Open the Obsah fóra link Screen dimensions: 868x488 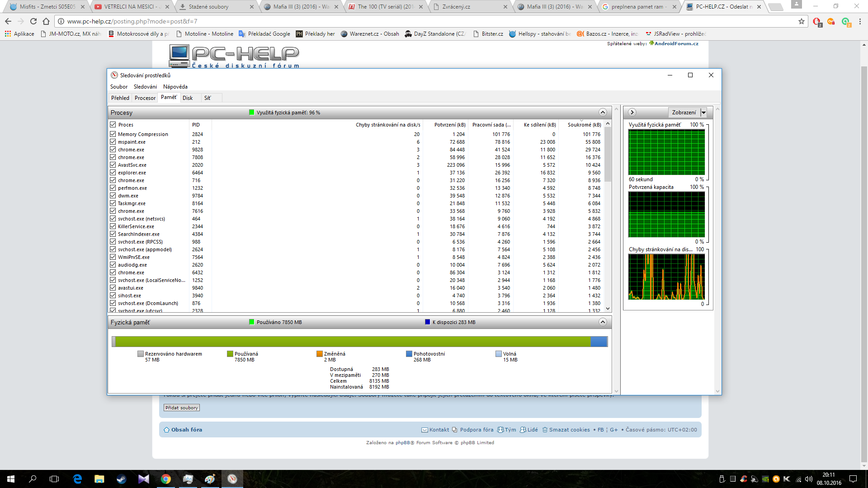(186, 430)
